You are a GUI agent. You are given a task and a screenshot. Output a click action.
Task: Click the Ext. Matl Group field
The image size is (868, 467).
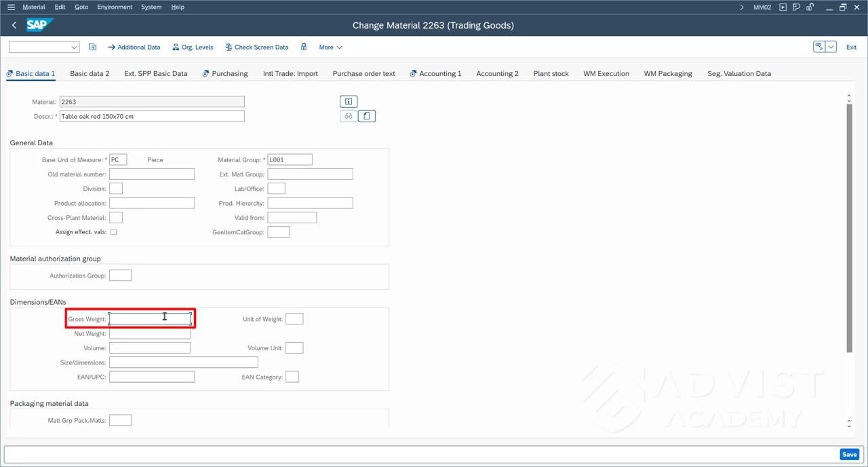[x=310, y=174]
